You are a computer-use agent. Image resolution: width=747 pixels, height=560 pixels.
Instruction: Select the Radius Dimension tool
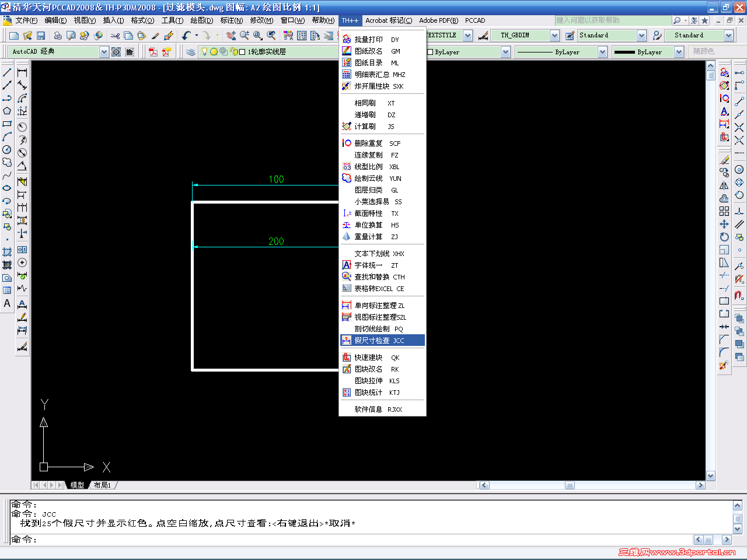click(22, 127)
